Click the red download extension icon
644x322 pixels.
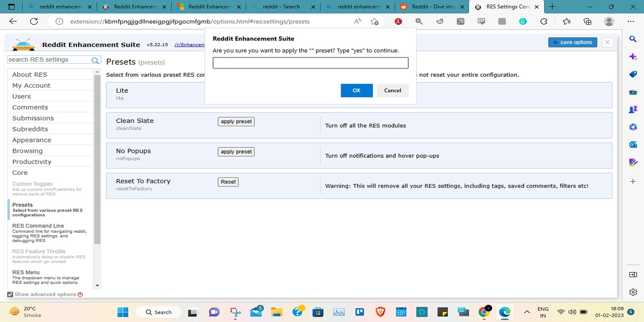398,22
